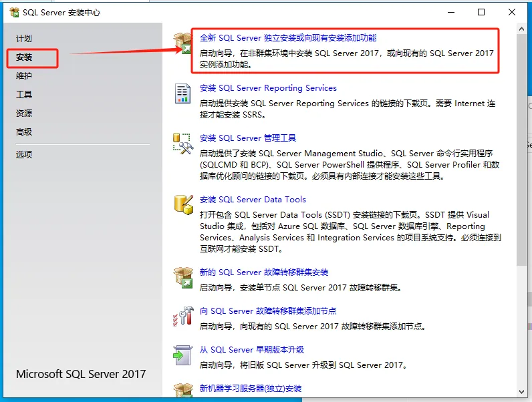Open 全新 SQL Server 独立安装或向现有安装添加功能 link

point(288,38)
